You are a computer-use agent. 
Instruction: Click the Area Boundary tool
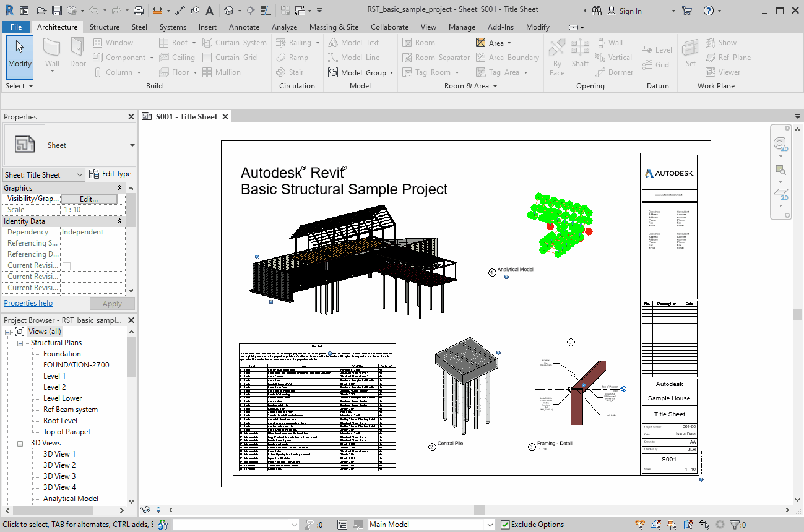tap(507, 58)
